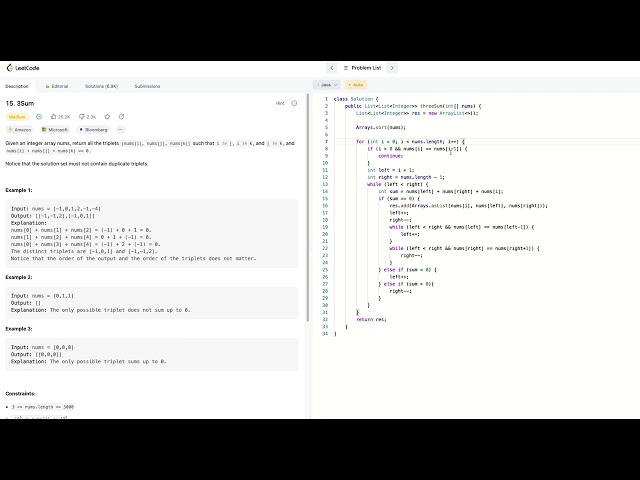Click the 'if (sum == 0) {' line
The width and height of the screenshot is (640, 480).
pos(399,198)
